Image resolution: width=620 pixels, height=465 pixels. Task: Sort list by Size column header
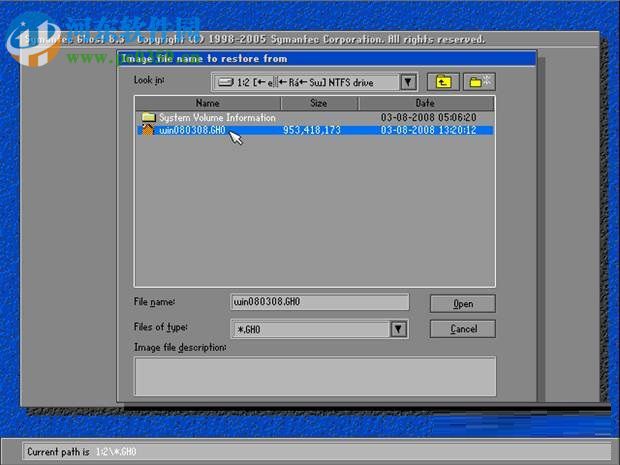click(x=319, y=103)
